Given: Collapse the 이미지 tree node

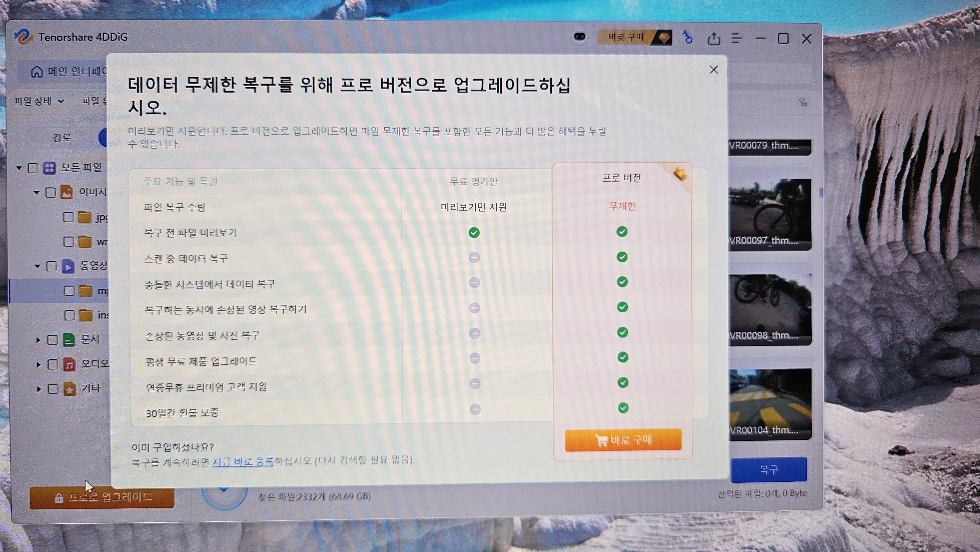Looking at the screenshot, I should tap(37, 192).
